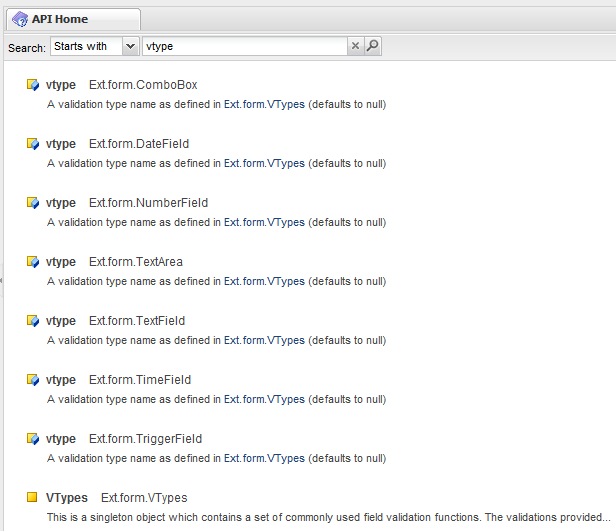Click the config icon for Ext.form.TimeField vtype
616x531 pixels.
pos(33,380)
